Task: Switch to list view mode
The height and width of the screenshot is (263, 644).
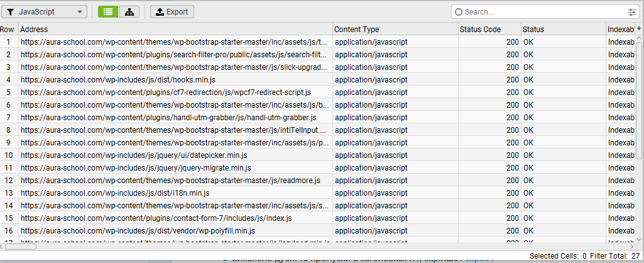Action: 108,12
